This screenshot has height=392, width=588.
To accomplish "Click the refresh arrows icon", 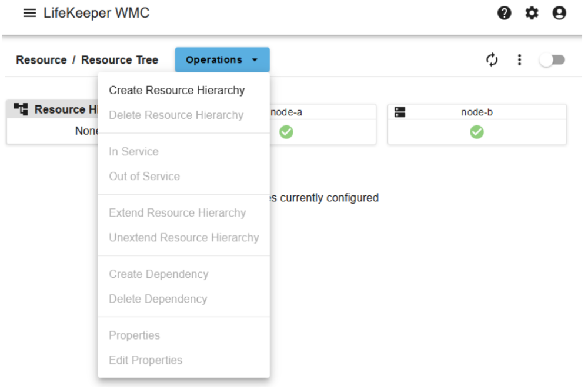I will pos(492,59).
